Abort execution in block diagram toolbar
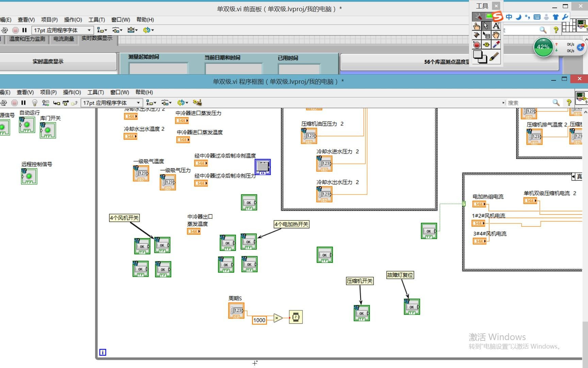Screen dimensions: 588x368 [x=14, y=103]
